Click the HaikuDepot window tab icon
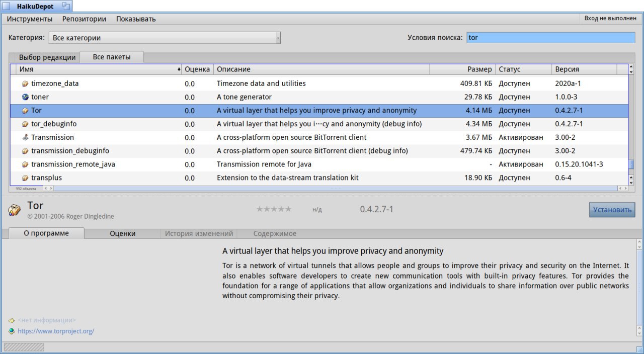The image size is (644, 354). 7,6
